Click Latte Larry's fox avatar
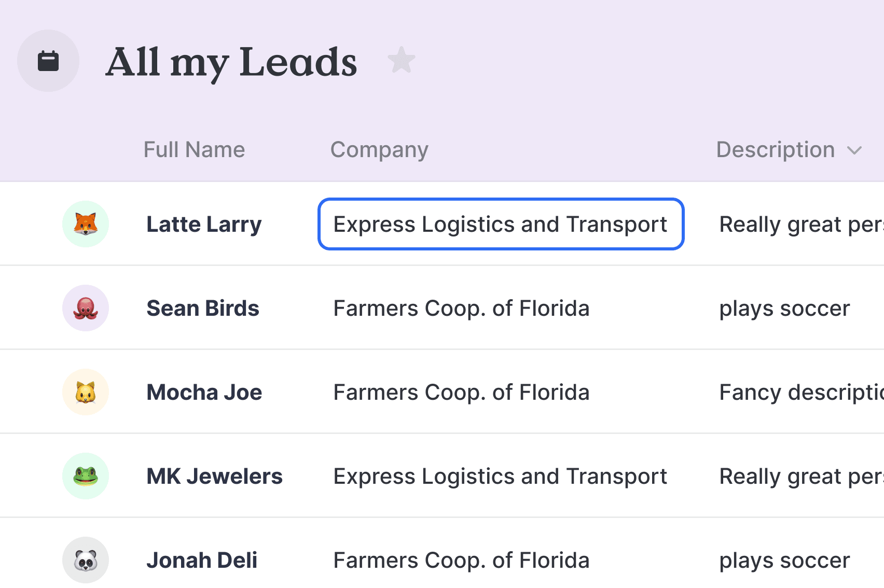 (x=86, y=224)
